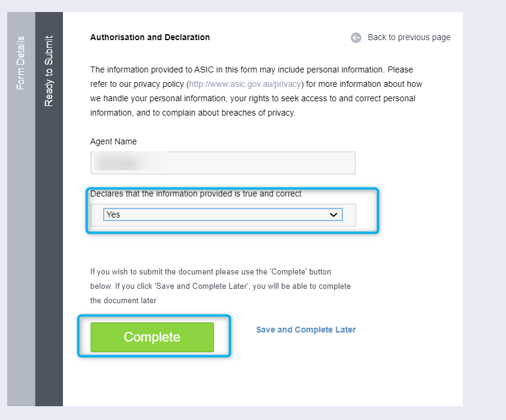506x420 pixels.
Task: Click the 'If you wish to submit' instructions text
Action: (221, 286)
